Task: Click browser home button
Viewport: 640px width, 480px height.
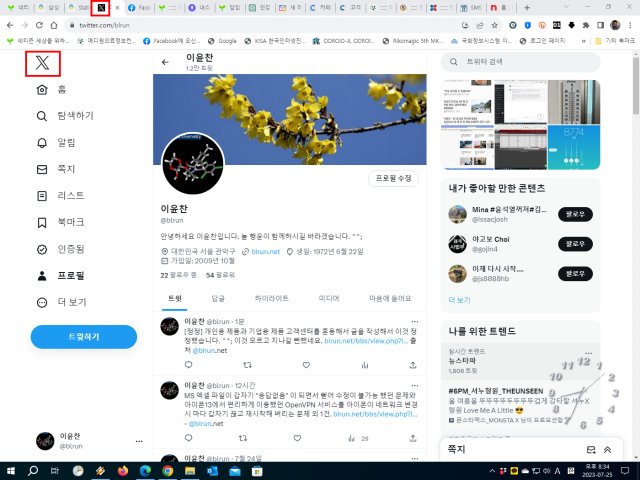Action: [54, 25]
